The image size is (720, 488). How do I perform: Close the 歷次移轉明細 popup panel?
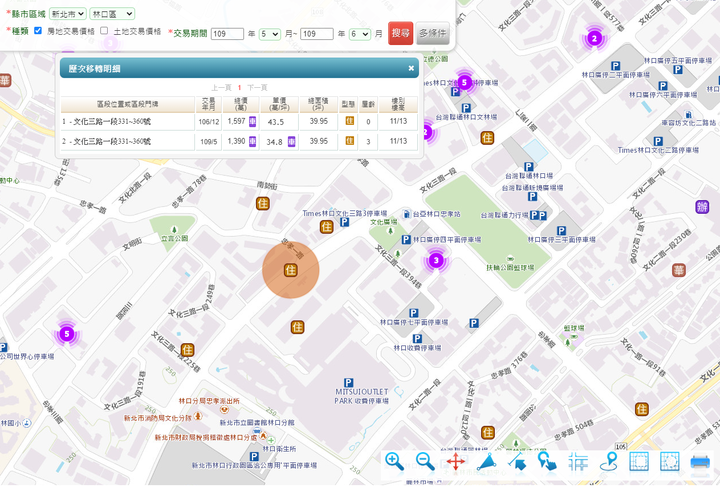tap(411, 68)
